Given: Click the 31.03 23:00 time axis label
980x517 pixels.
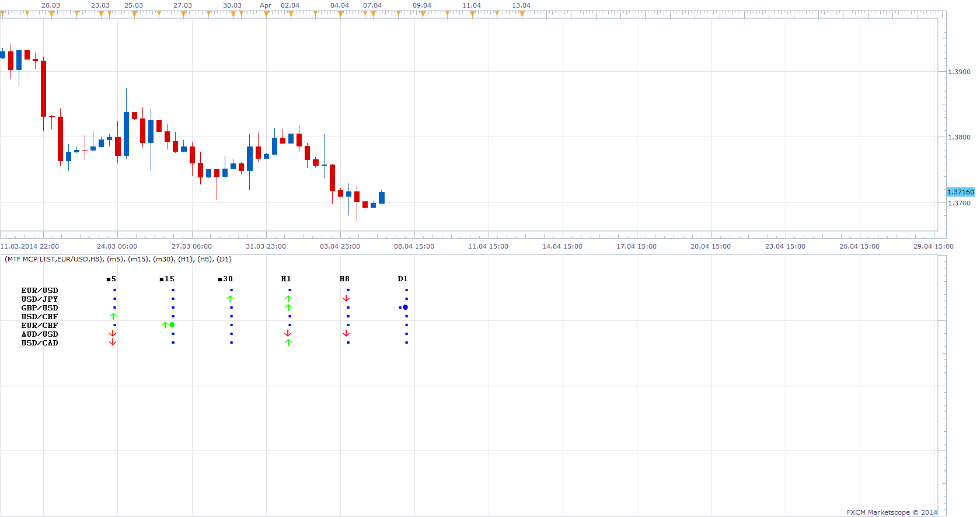Looking at the screenshot, I should point(266,246).
